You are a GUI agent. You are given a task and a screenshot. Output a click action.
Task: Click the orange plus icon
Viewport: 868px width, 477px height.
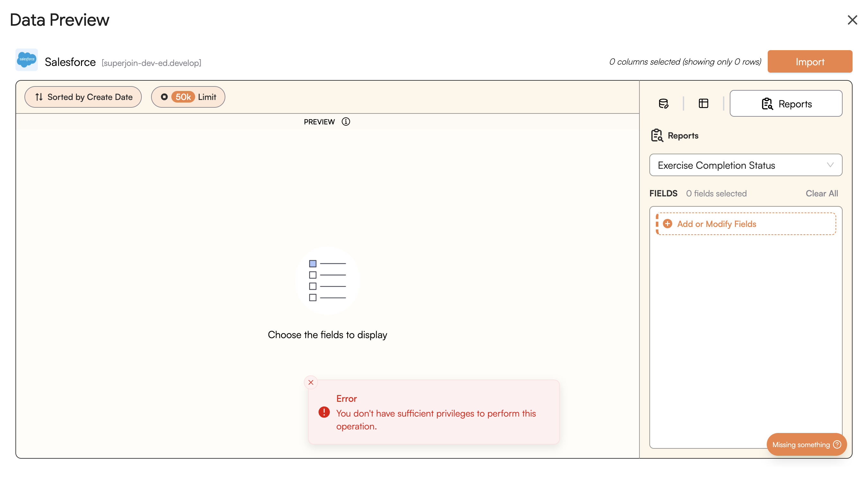point(667,224)
